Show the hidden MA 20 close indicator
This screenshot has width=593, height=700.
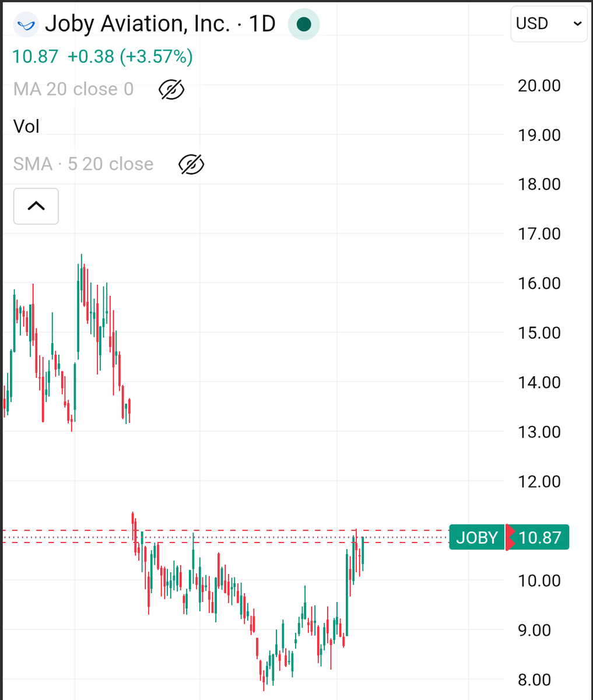click(171, 89)
